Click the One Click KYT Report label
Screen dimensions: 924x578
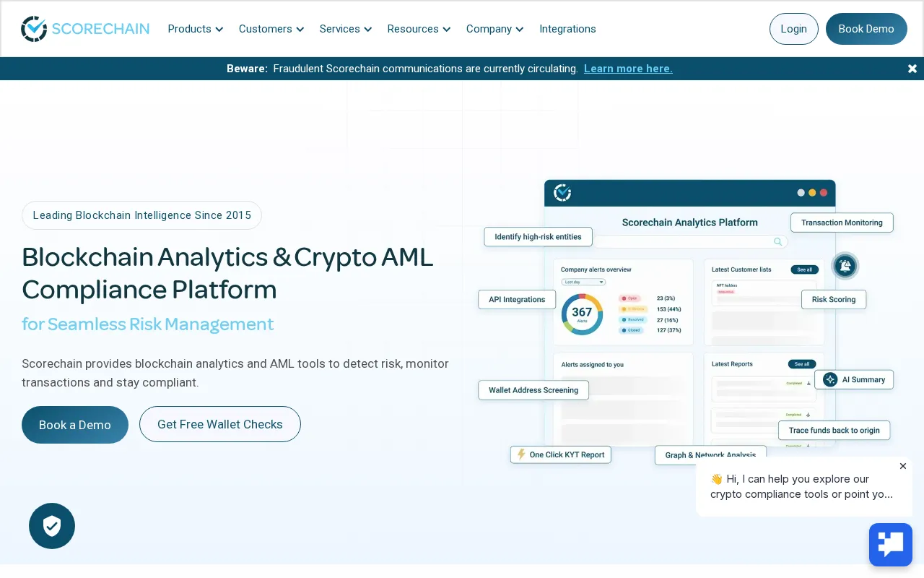[x=561, y=454]
